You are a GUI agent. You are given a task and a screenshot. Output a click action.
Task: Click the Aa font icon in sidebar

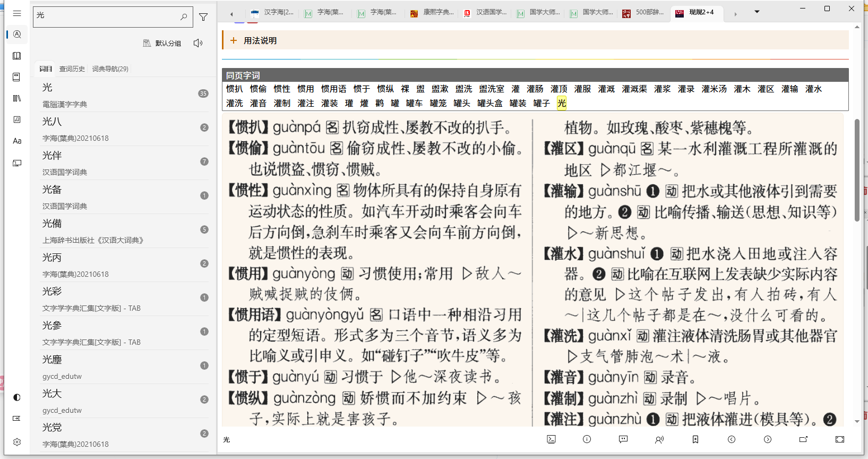17,141
